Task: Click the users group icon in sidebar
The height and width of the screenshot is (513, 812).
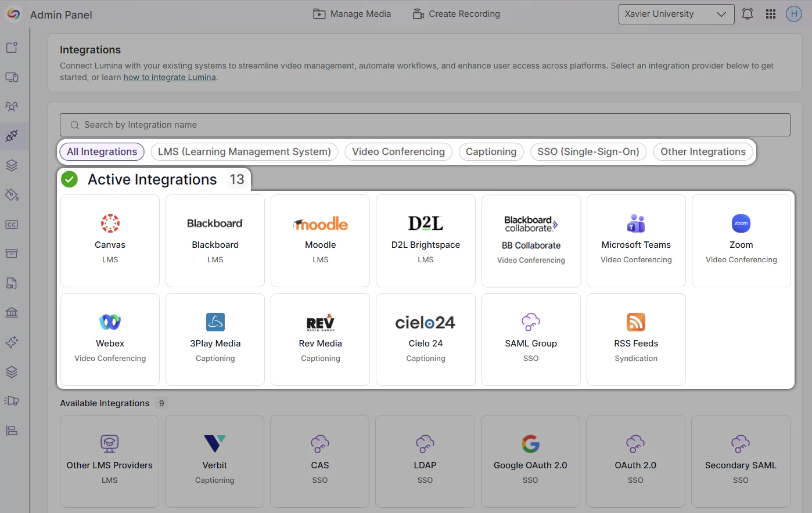Action: 12,107
